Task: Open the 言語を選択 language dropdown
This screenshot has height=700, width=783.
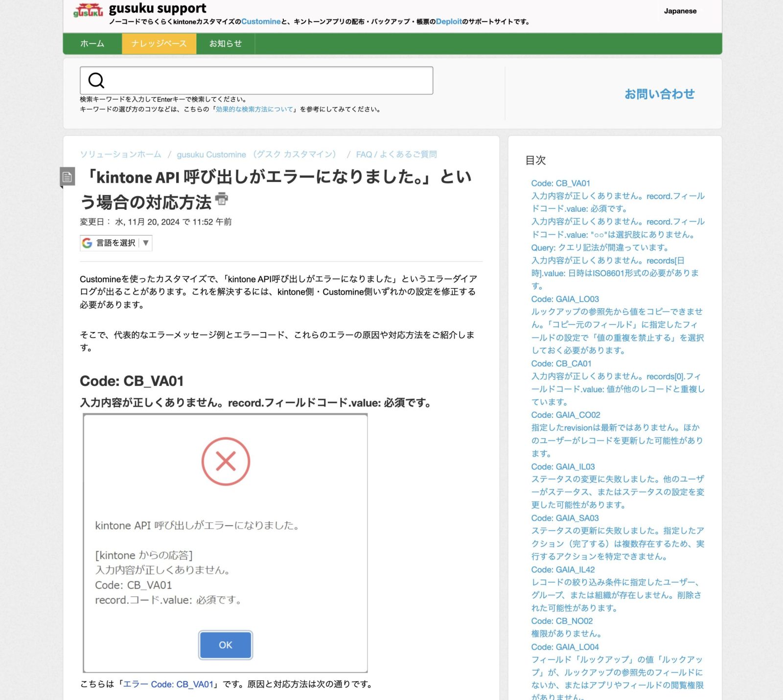Action: coord(116,243)
